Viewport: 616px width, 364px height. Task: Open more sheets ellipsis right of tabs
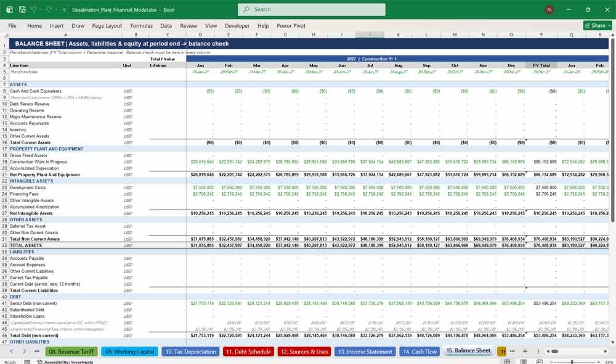click(x=513, y=352)
